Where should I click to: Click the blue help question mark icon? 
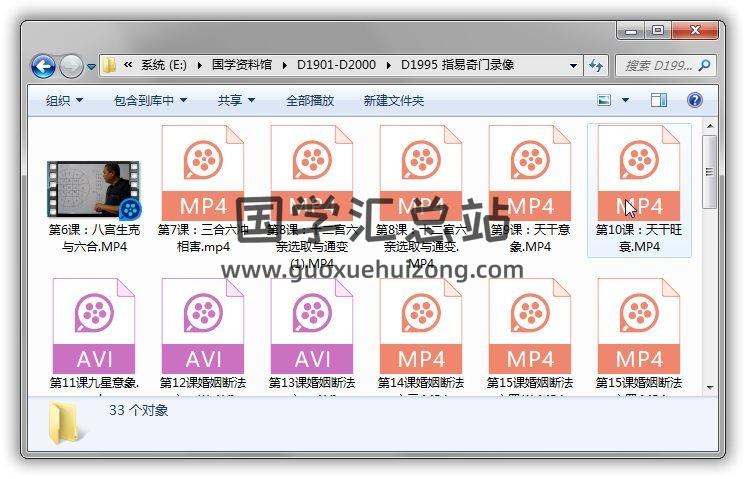[x=694, y=100]
